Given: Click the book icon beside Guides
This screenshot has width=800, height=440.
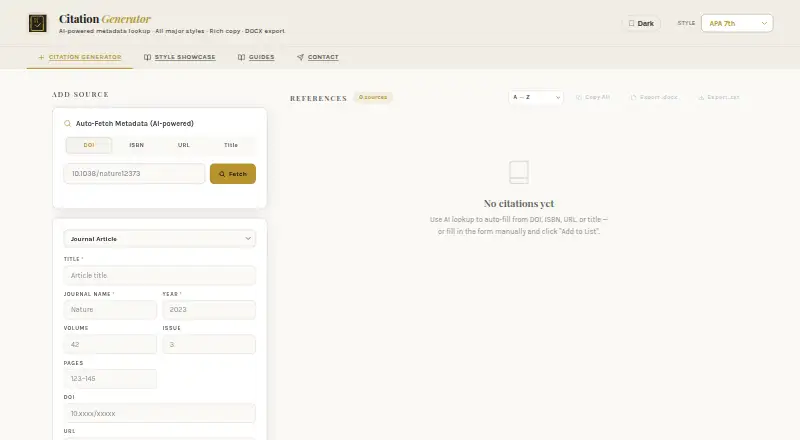Looking at the screenshot, I should coord(241,57).
